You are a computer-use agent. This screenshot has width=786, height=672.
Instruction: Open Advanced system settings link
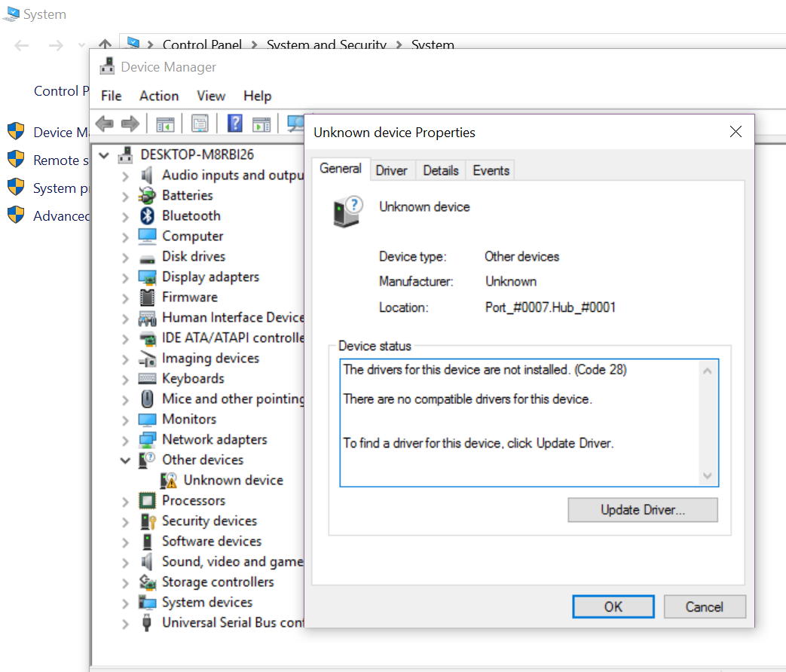coord(60,216)
